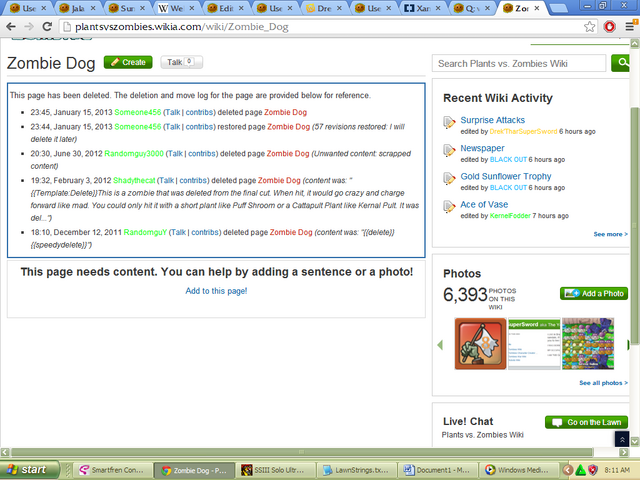Open the purple game screenshot thumbnail
Screen dimensions: 640x480
click(x=588, y=344)
